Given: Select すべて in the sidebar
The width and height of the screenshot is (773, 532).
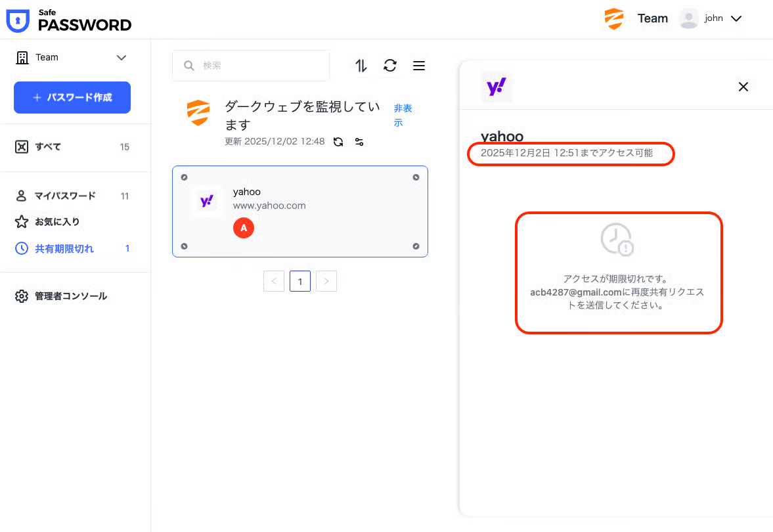Looking at the screenshot, I should [x=48, y=147].
